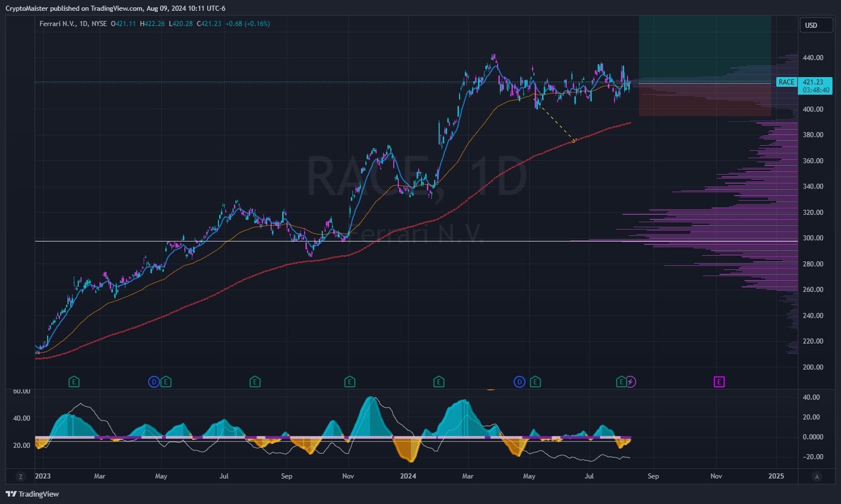The height and width of the screenshot is (504, 841).
Task: Click the Ferrari N.V., 1D, NYSE symbol title
Action: click(x=73, y=24)
